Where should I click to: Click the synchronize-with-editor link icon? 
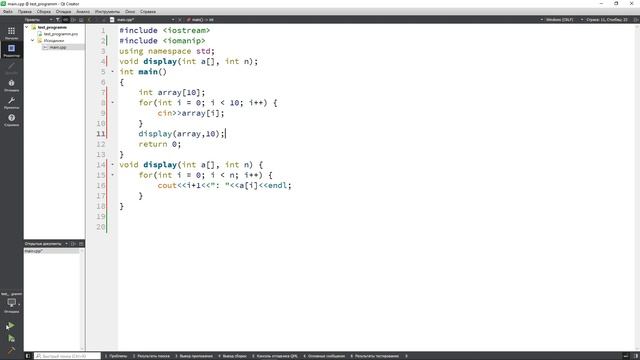tap(65, 20)
